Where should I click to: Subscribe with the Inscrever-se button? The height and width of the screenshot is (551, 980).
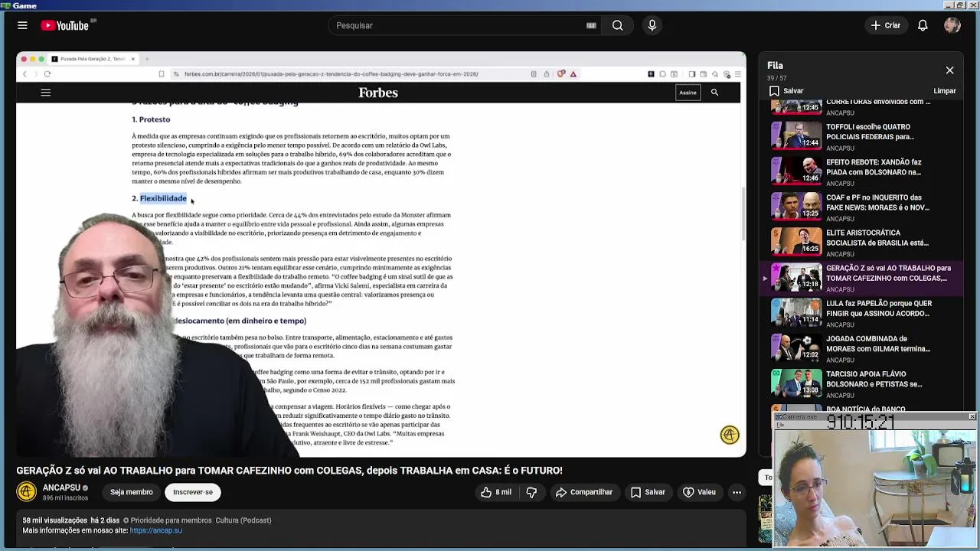click(x=193, y=492)
